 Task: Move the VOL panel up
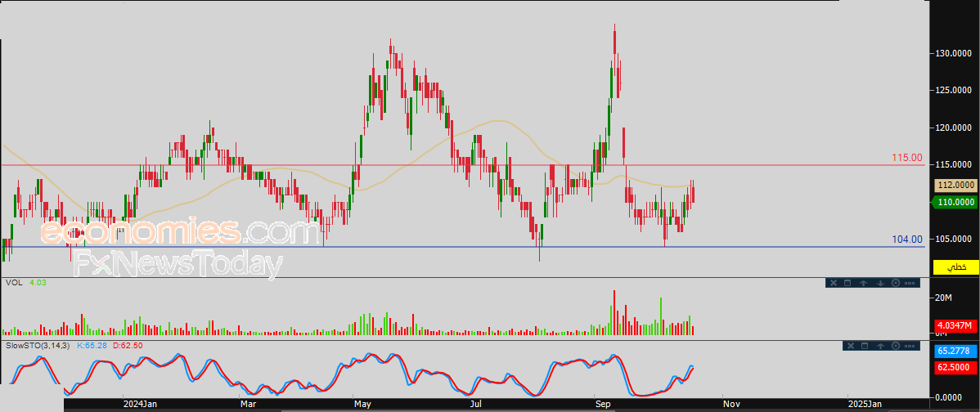(x=863, y=283)
